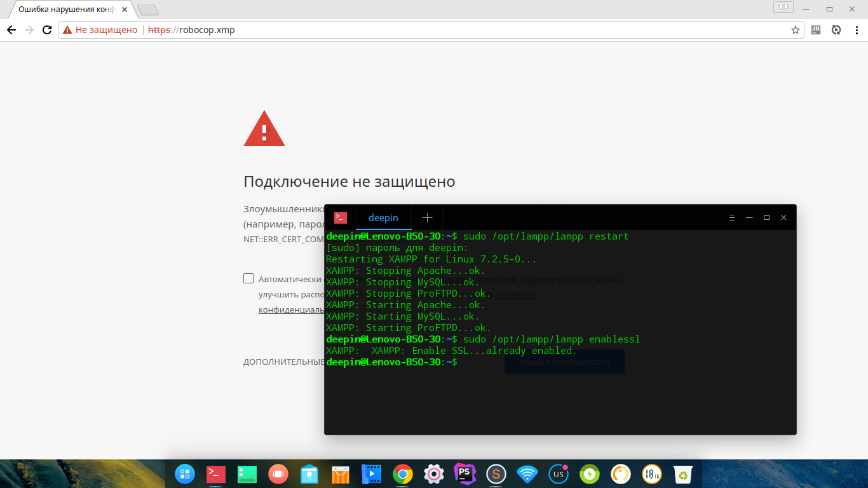Reload the robocop.xmp page

(47, 30)
